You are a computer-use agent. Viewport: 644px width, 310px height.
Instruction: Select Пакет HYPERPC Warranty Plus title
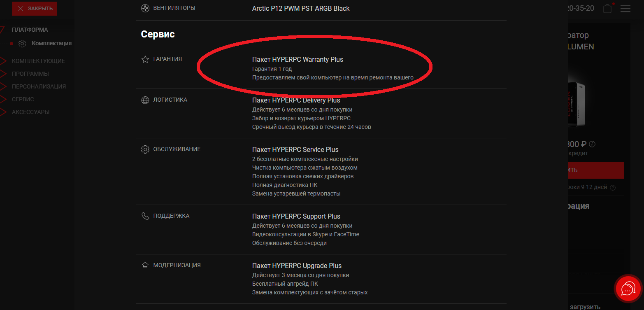298,59
